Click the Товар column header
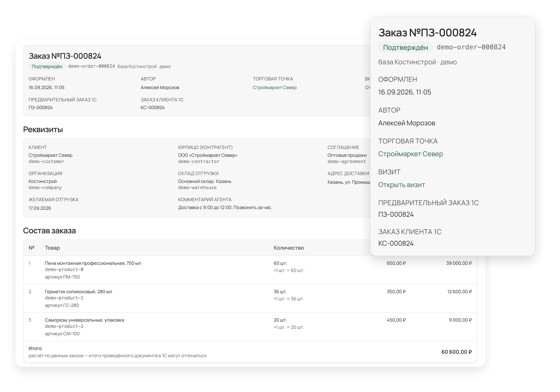This screenshot has height=392, width=560. click(52, 248)
